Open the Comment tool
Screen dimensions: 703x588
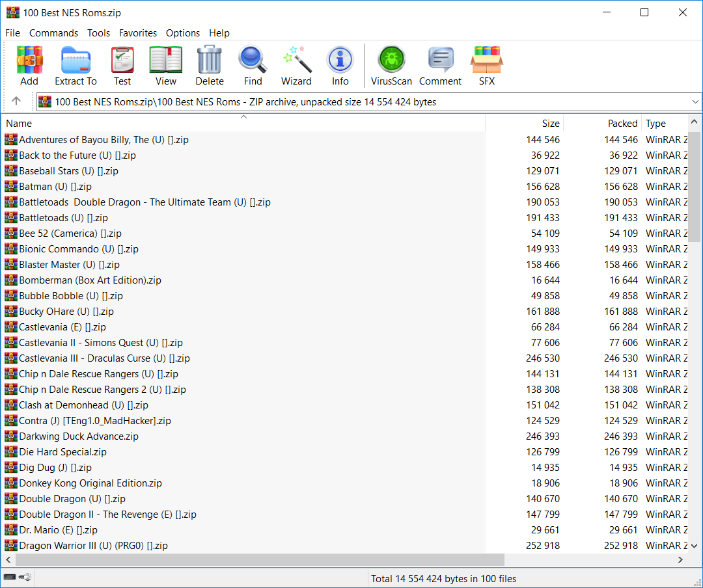(440, 66)
